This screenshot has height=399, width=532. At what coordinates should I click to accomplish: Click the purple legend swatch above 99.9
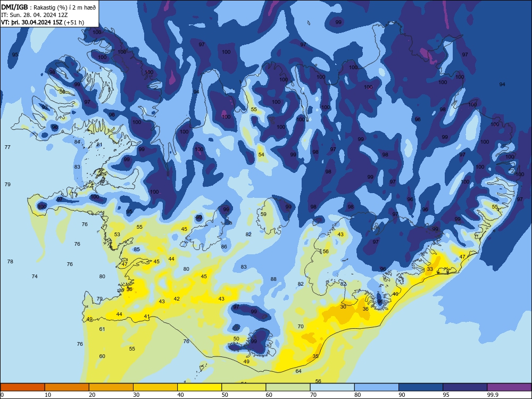(509, 387)
